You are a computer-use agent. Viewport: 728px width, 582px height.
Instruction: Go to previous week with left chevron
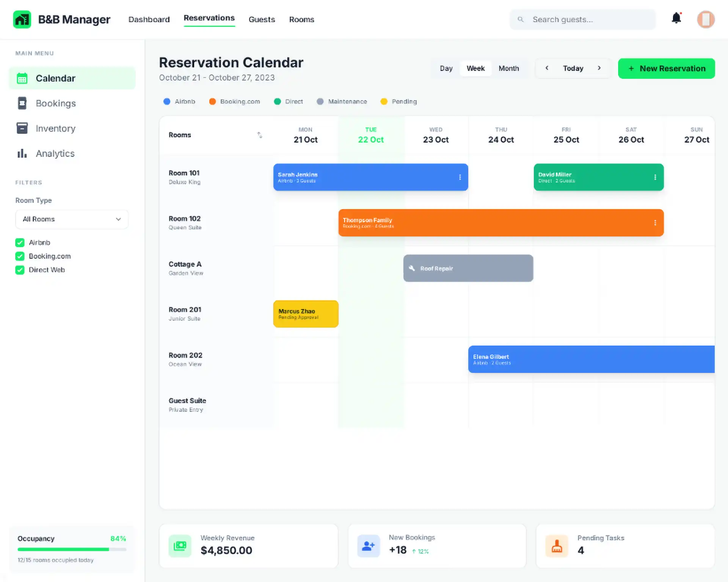click(x=547, y=68)
